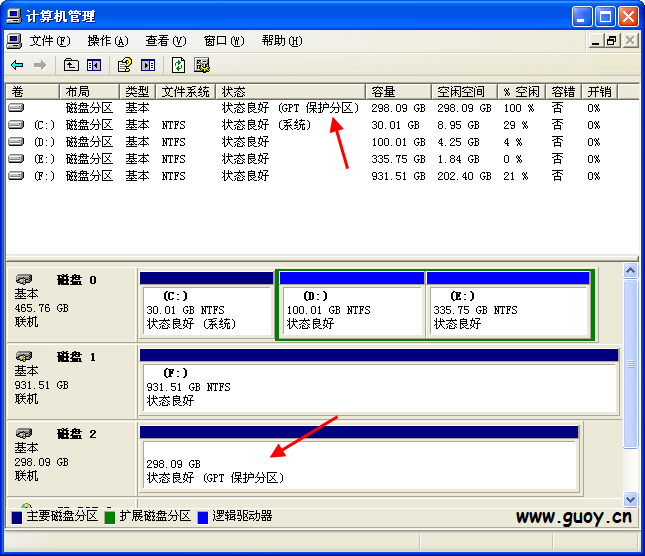The width and height of the screenshot is (645, 556).
Task: Sort by the 状态 column header
Action: click(290, 91)
